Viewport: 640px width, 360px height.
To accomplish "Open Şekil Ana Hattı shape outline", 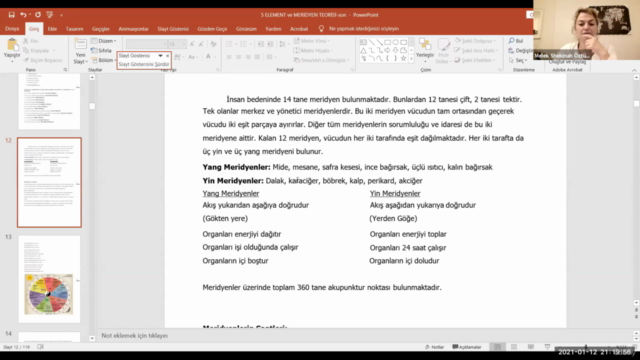I will (477, 51).
